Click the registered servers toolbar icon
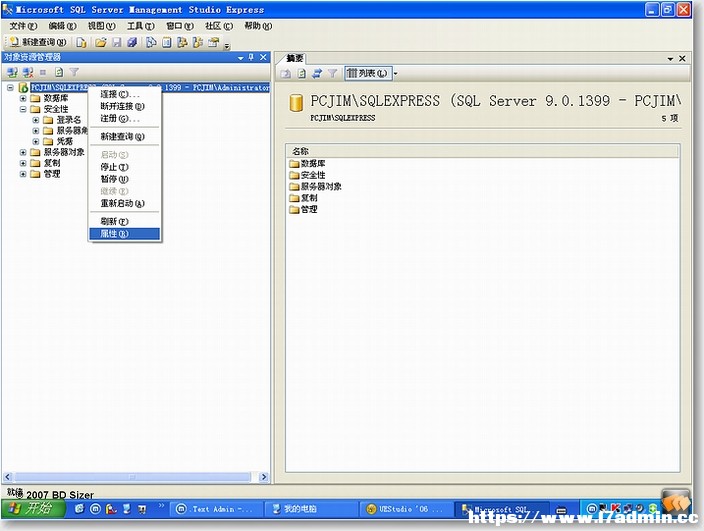The height and width of the screenshot is (531, 704). click(151, 42)
